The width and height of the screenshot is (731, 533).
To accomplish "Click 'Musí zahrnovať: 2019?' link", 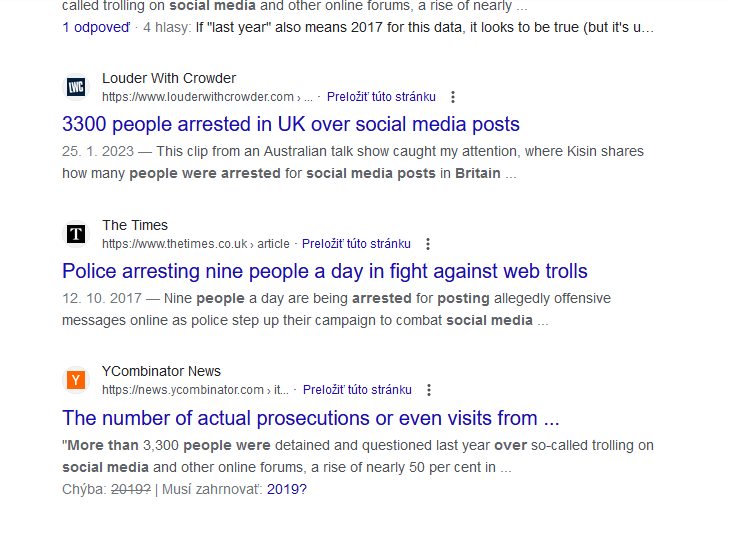I will (287, 489).
